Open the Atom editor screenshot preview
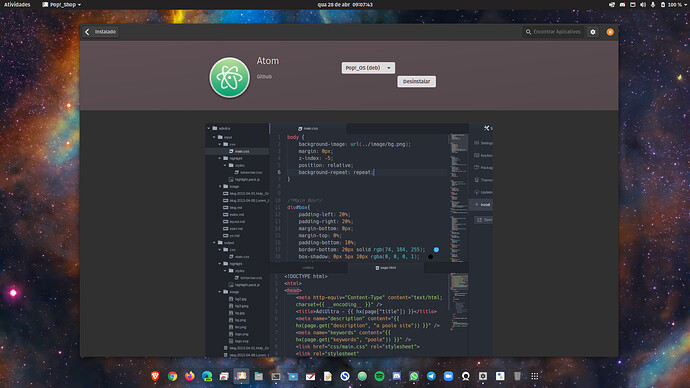 (349, 240)
